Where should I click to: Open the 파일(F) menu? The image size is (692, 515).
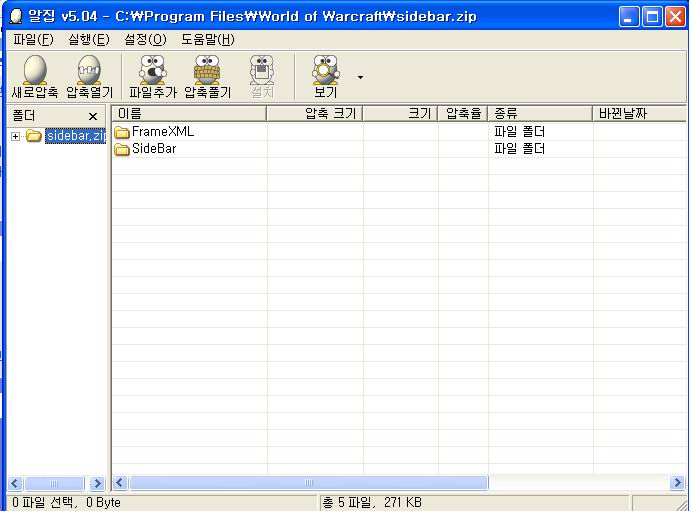[33, 40]
